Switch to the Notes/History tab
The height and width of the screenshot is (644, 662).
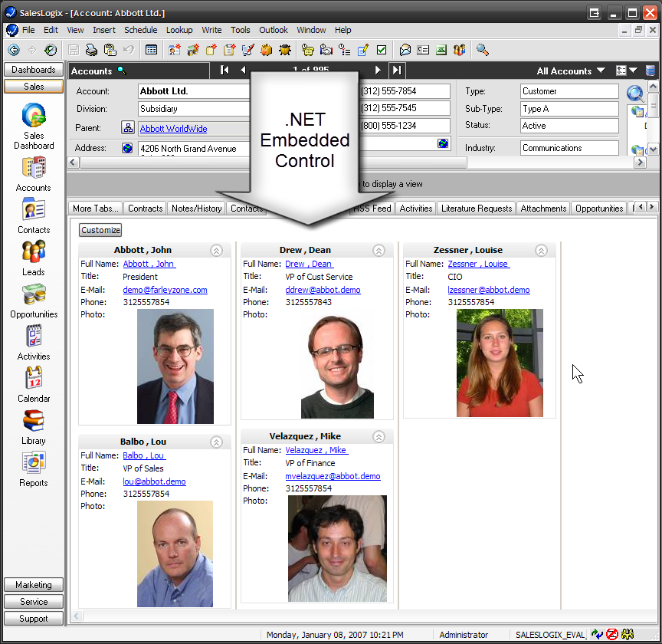coord(197,209)
